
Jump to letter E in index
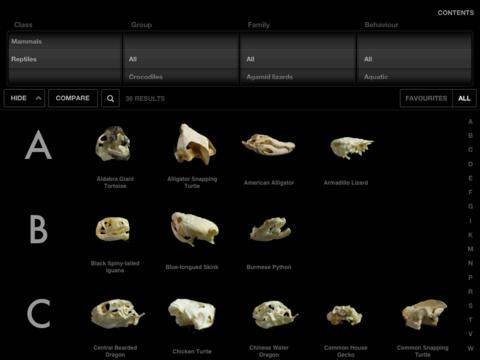[x=470, y=178]
